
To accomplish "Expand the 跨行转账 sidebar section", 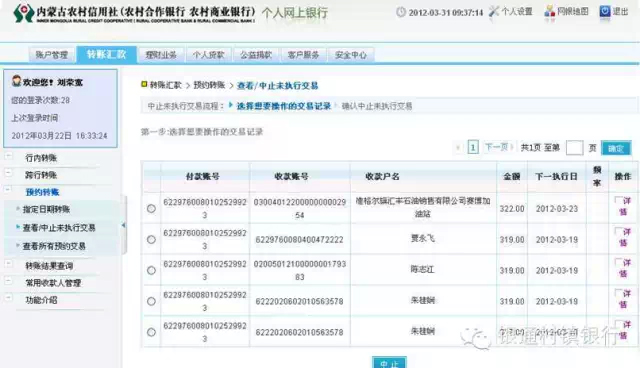I will click(8, 173).
